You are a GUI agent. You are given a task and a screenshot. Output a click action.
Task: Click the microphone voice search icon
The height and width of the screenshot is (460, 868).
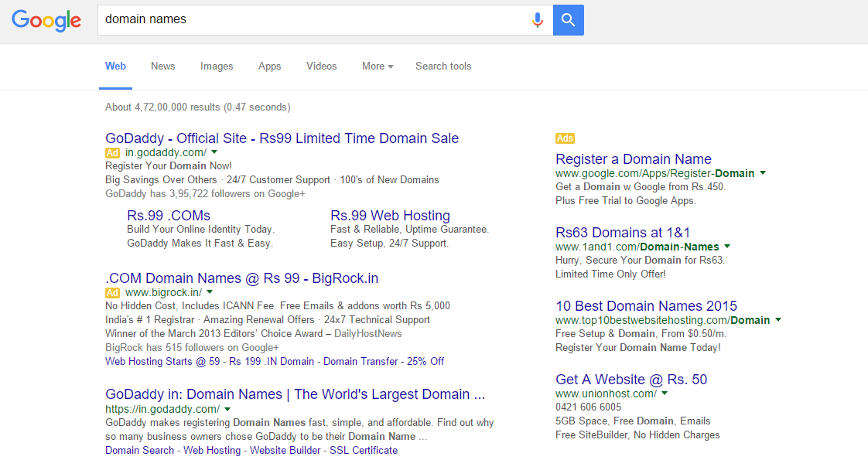pos(538,20)
